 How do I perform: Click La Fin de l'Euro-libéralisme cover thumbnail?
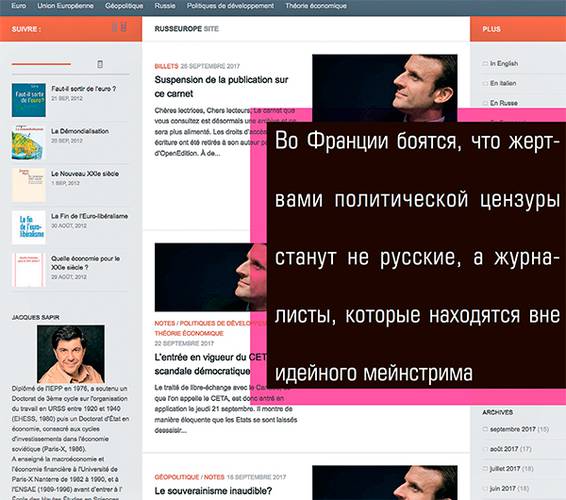29,227
